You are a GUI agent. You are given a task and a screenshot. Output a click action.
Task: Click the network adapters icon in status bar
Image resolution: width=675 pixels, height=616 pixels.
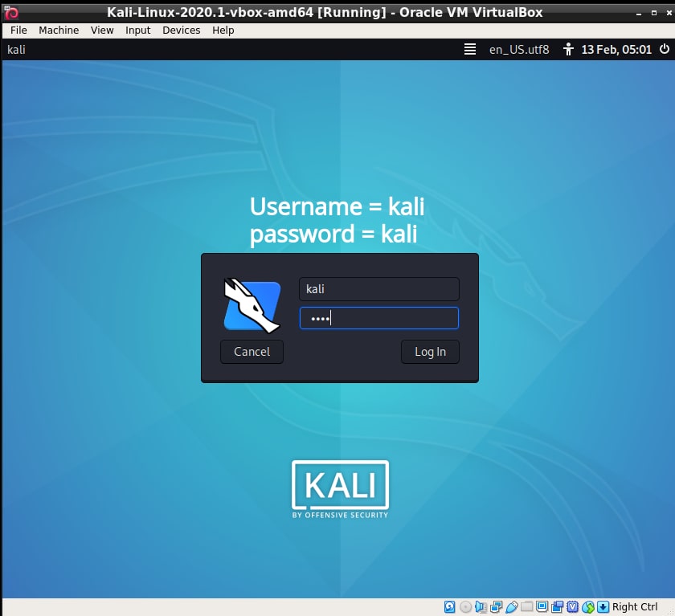[495, 606]
